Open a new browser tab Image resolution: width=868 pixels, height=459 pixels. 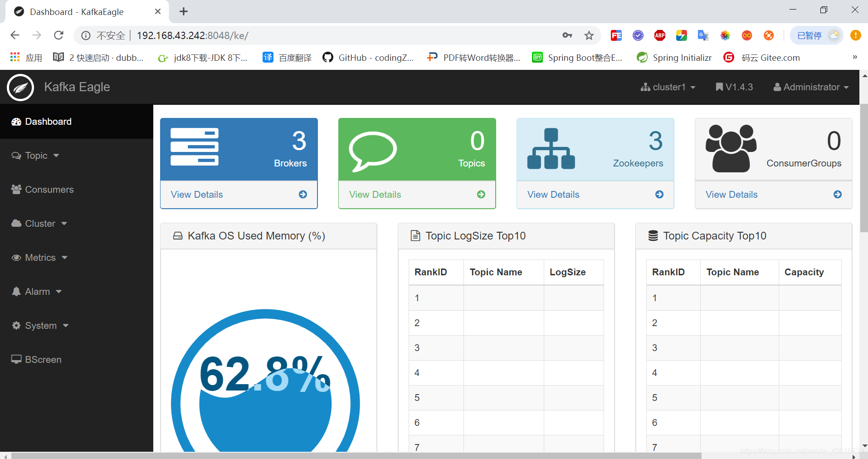184,11
